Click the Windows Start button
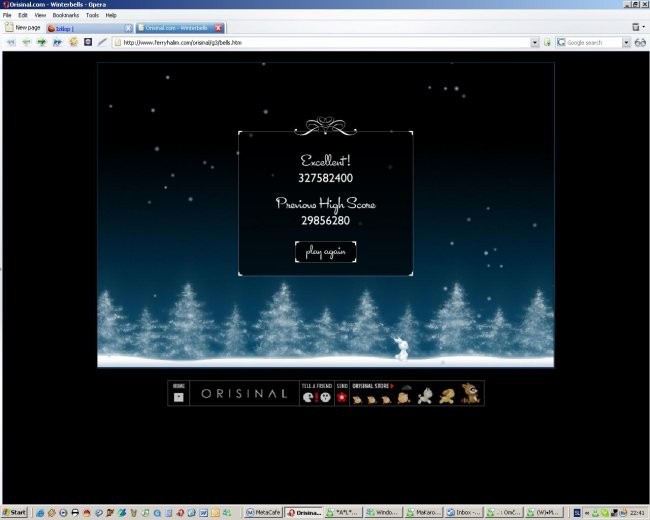 [14, 512]
